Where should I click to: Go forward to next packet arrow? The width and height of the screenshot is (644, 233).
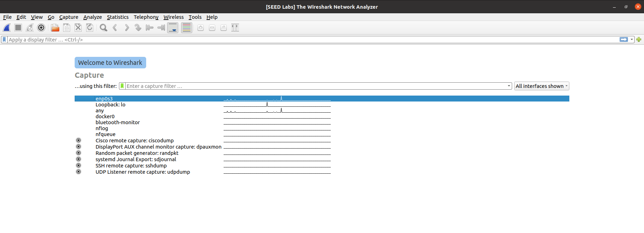coord(126,28)
